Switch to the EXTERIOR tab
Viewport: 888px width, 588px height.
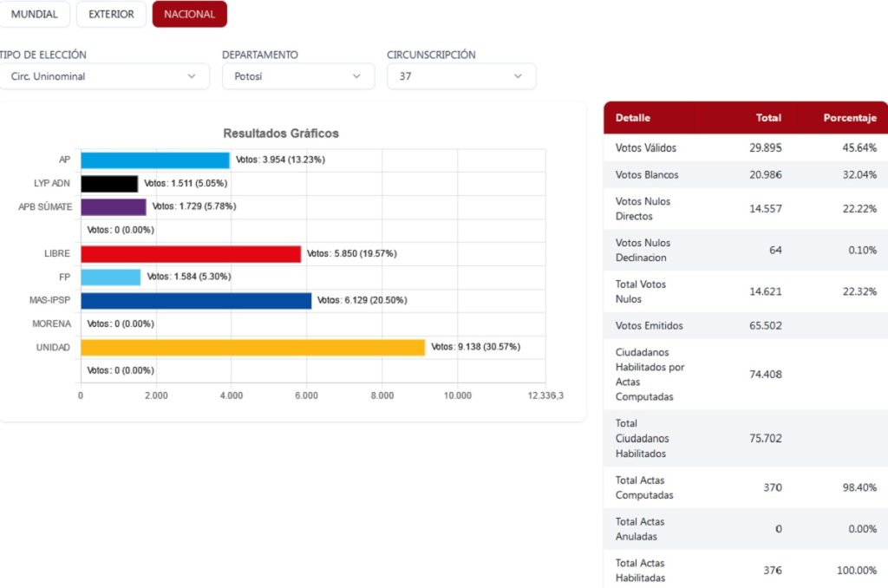111,14
